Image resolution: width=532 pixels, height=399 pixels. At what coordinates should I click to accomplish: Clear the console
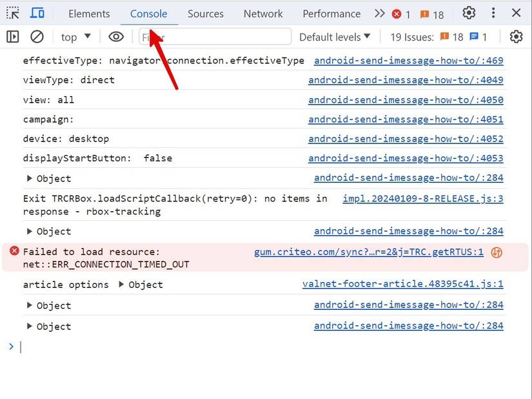point(36,37)
